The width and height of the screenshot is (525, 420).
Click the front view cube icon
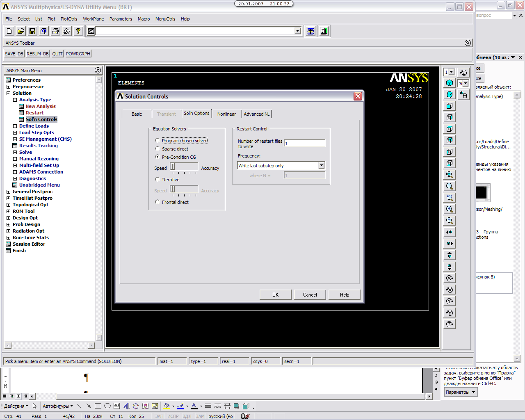pyautogui.click(x=450, y=106)
